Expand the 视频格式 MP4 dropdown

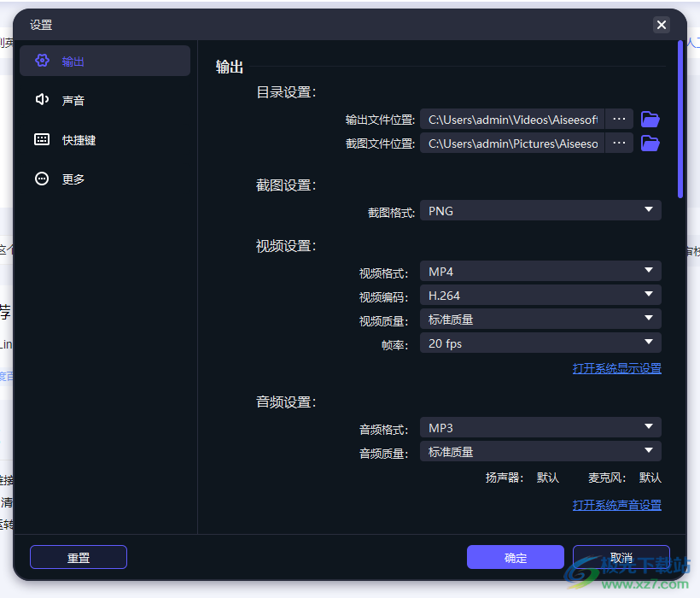[x=540, y=271]
